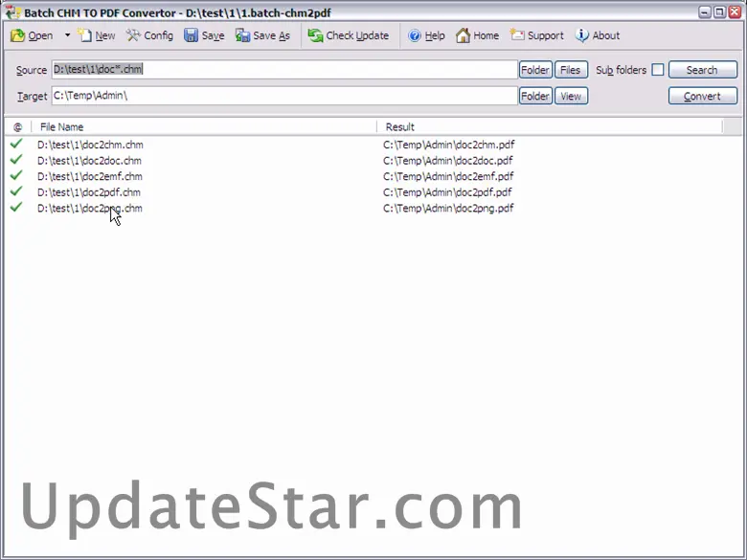Screen dimensions: 747x560
Task: Maximize the Batch CHM TO PDF window
Action: click(x=719, y=11)
